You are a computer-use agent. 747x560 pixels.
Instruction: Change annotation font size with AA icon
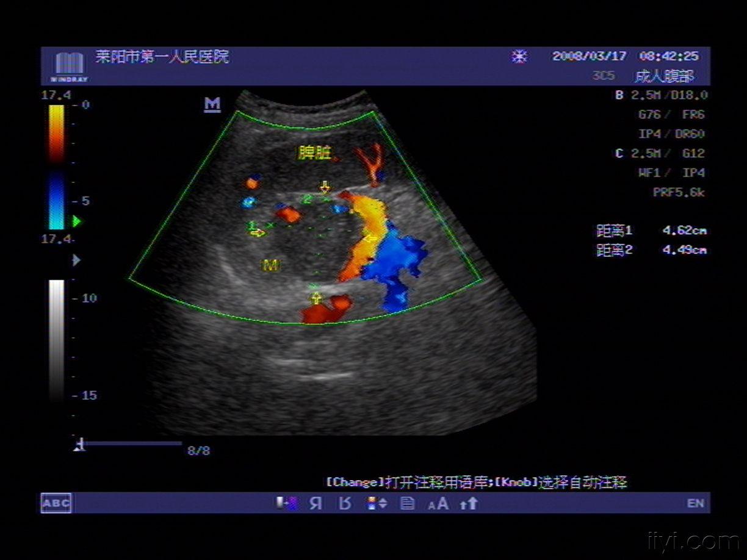point(438,503)
